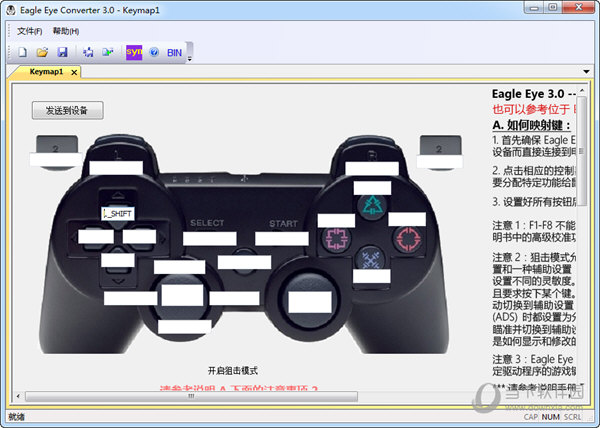Image resolution: width=600 pixels, height=428 pixels.
Task: Click the SCRL status indicator
Action: click(x=572, y=417)
